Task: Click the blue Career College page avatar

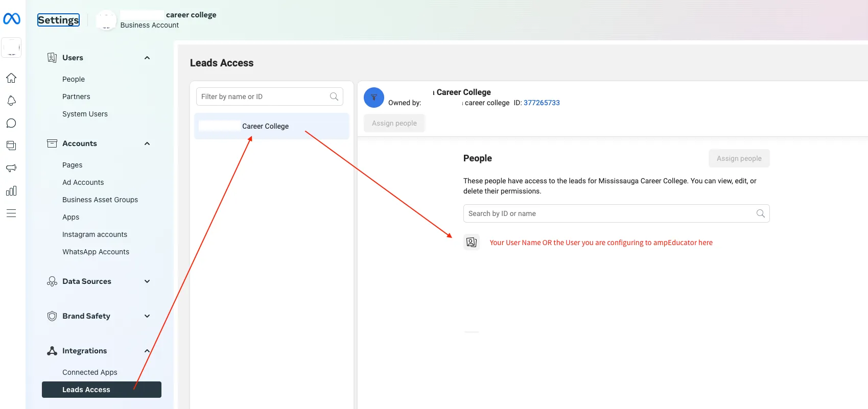Action: point(374,97)
